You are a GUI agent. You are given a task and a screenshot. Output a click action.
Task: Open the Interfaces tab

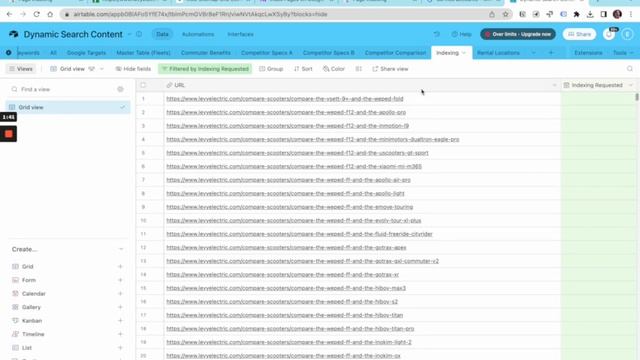coord(240,34)
